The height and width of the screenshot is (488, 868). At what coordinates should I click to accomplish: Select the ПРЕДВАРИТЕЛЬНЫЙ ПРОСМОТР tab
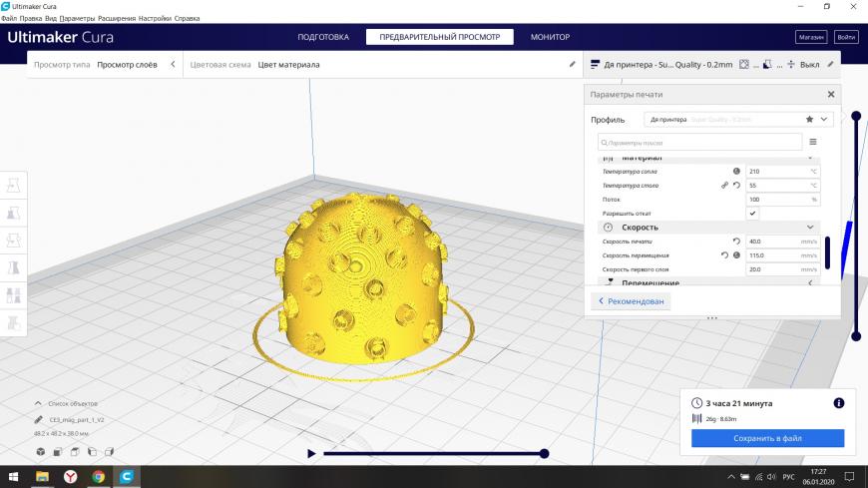point(440,37)
